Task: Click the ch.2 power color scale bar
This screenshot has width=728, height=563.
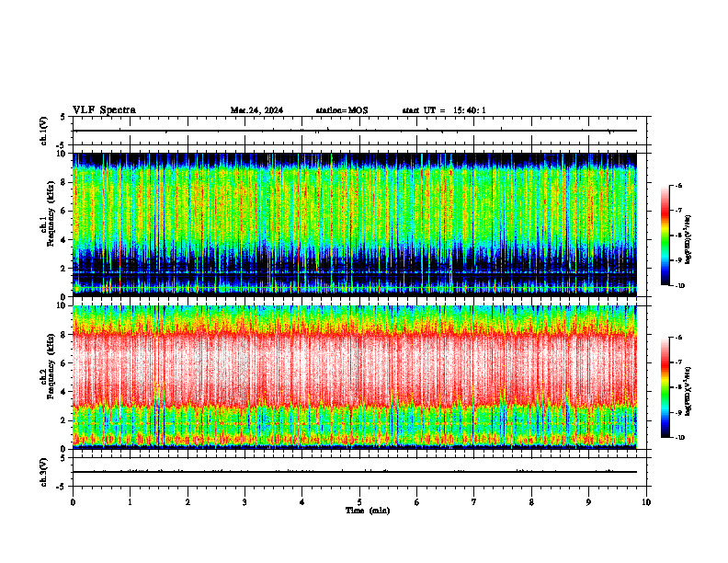Action: click(x=665, y=387)
